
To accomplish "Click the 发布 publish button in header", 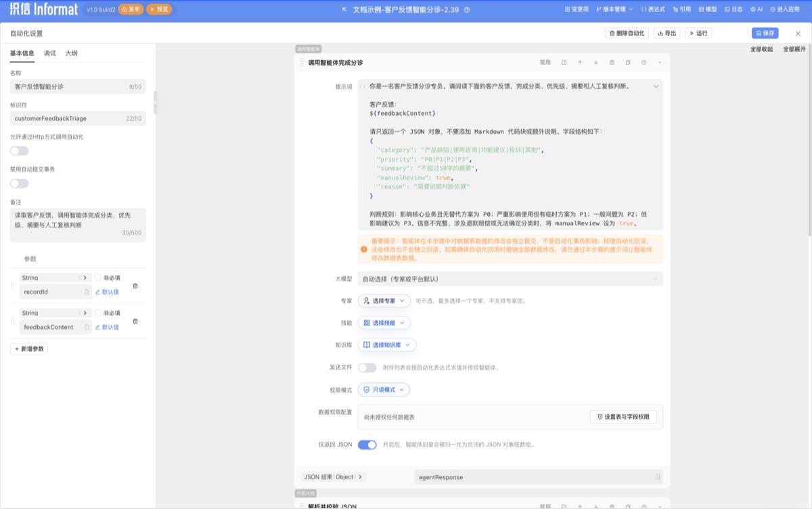I will pos(131,9).
